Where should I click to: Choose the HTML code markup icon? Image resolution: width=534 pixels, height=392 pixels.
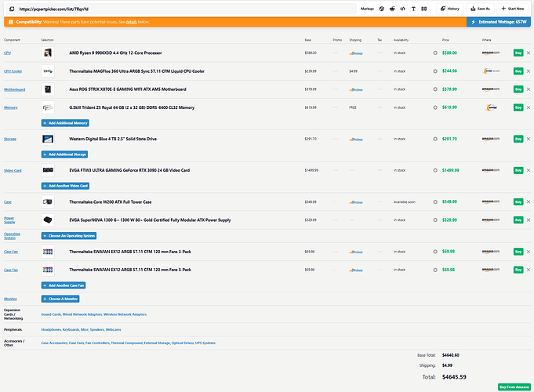coord(402,8)
